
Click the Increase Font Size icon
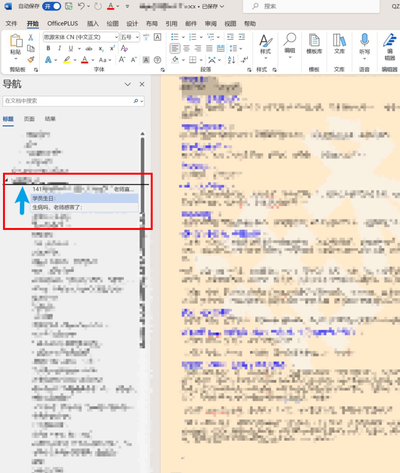[x=122, y=60]
